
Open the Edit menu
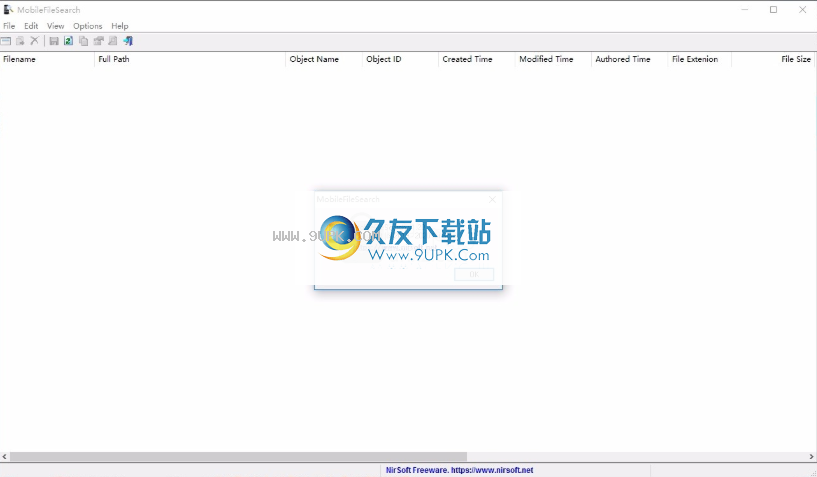coord(31,26)
